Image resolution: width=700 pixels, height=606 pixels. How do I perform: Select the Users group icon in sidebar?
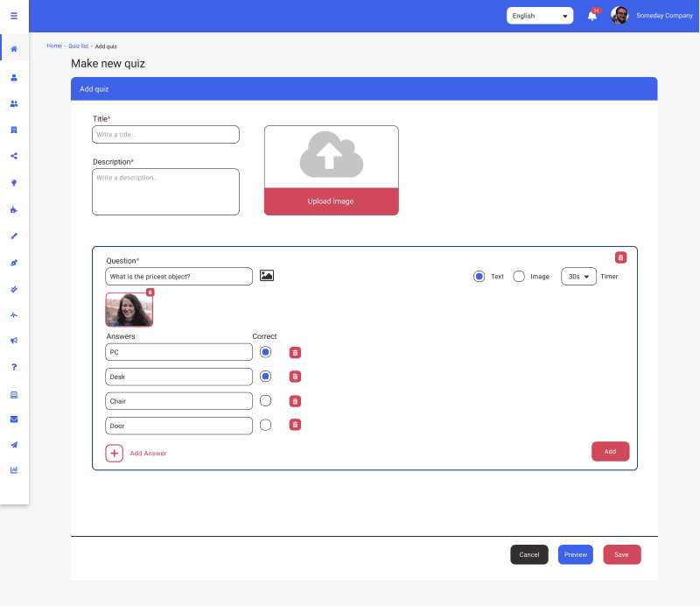click(13, 103)
